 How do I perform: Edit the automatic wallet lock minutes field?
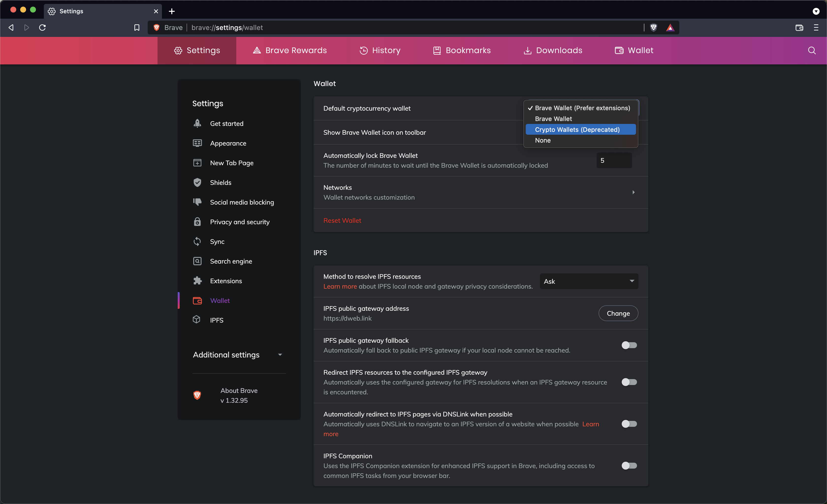point(614,160)
